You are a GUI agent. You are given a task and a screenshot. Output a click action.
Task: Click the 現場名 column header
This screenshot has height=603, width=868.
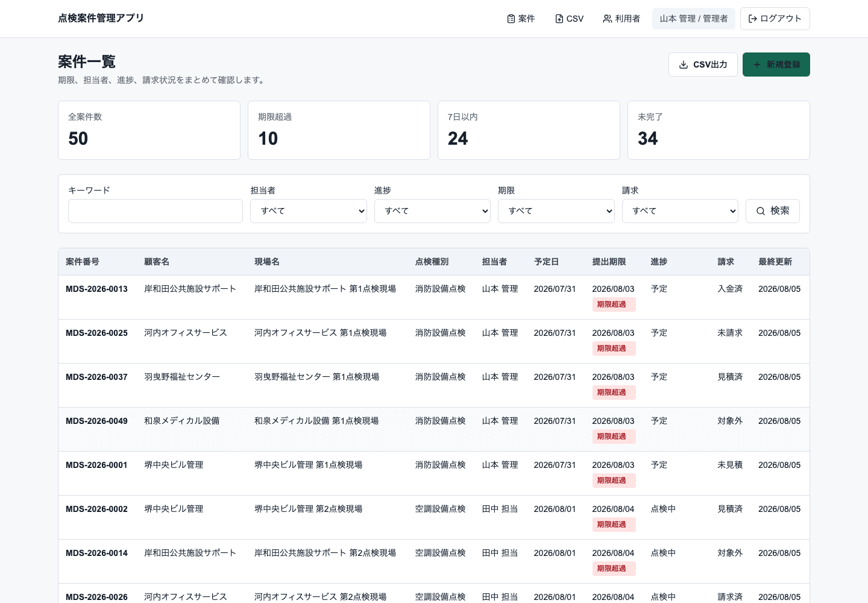[267, 262]
